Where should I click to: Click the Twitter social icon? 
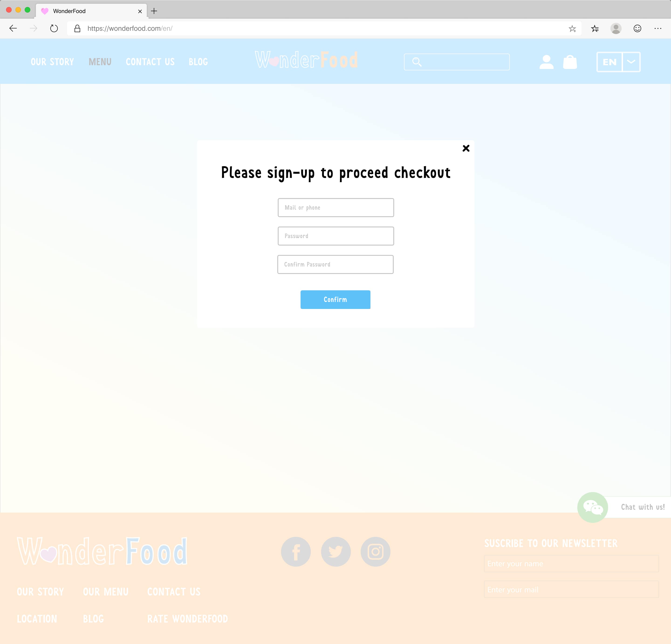[335, 551]
